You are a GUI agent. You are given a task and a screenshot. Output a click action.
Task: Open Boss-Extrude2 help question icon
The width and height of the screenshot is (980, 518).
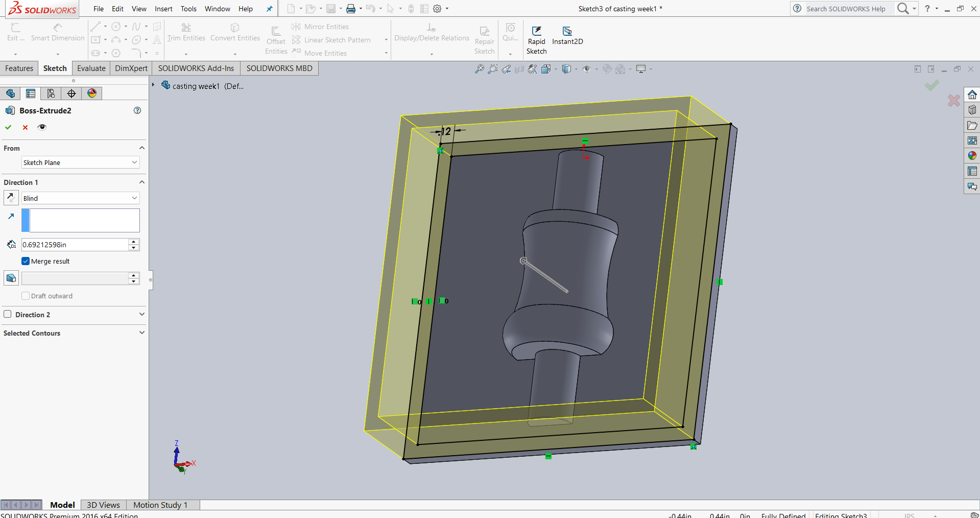(x=137, y=110)
